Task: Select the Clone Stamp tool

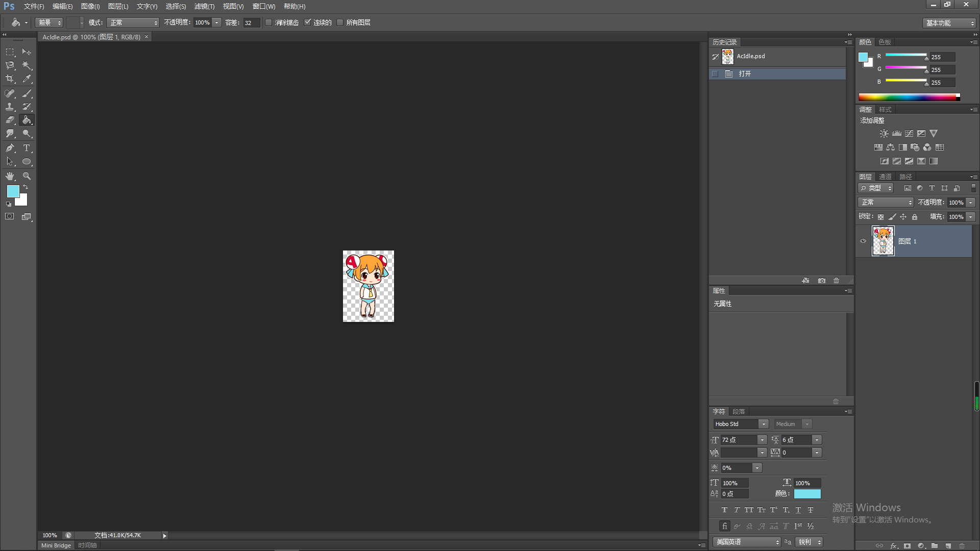Action: (x=10, y=107)
